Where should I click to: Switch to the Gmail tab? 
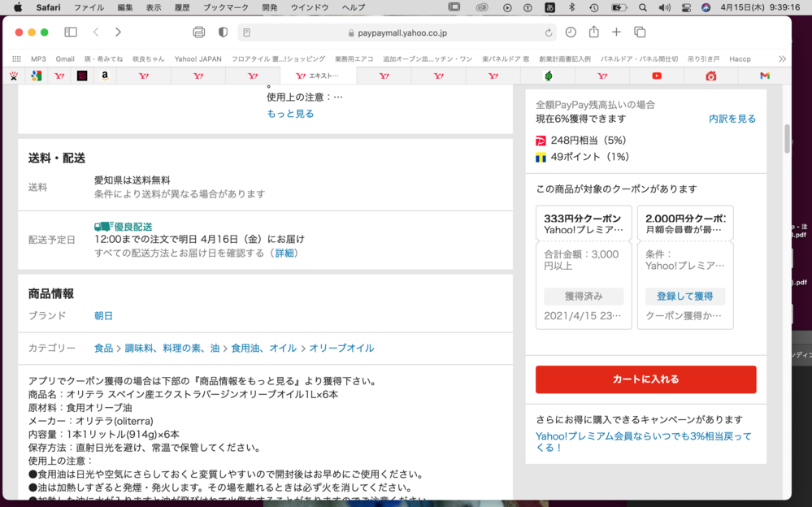pos(765,76)
